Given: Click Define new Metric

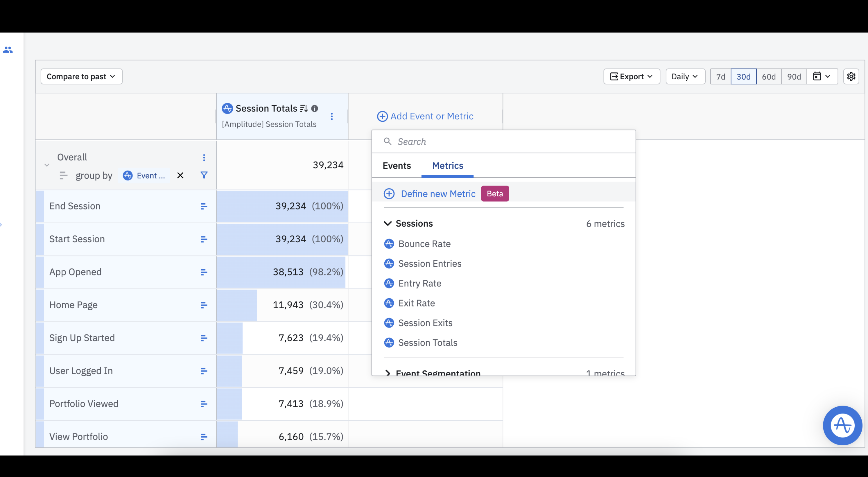Looking at the screenshot, I should click(438, 194).
